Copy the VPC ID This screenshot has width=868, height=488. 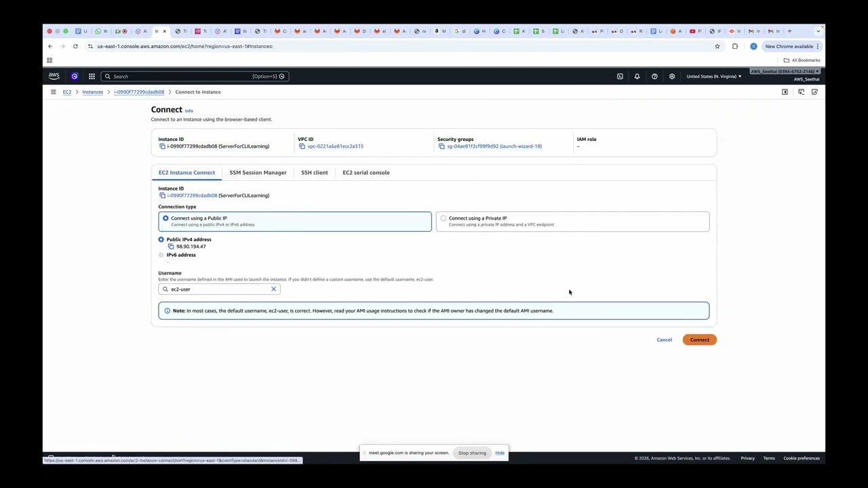pos(302,146)
